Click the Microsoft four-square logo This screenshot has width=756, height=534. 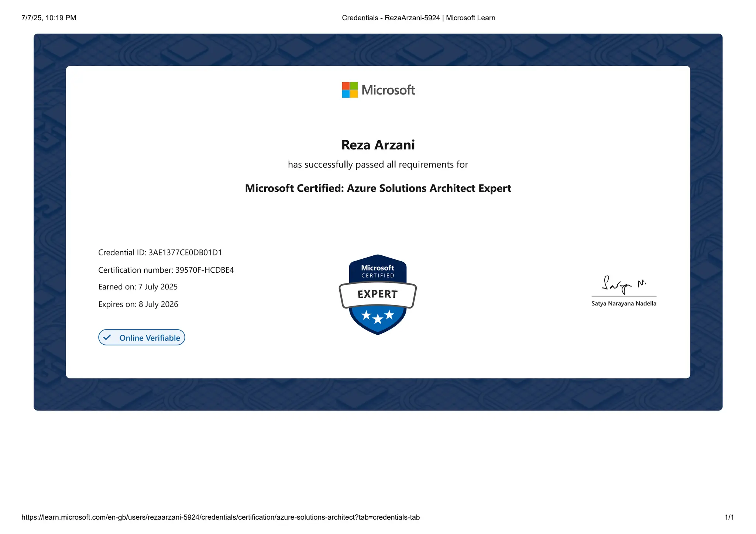[x=350, y=90]
